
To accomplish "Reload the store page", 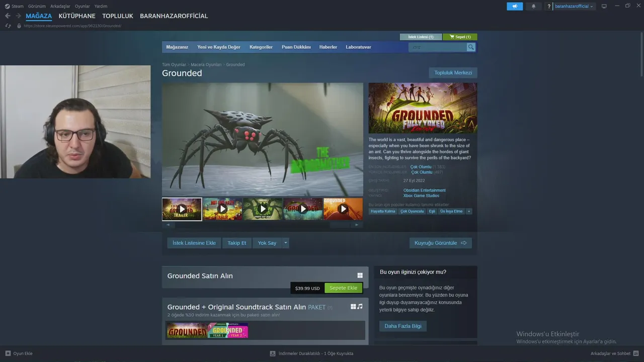I will (8, 26).
